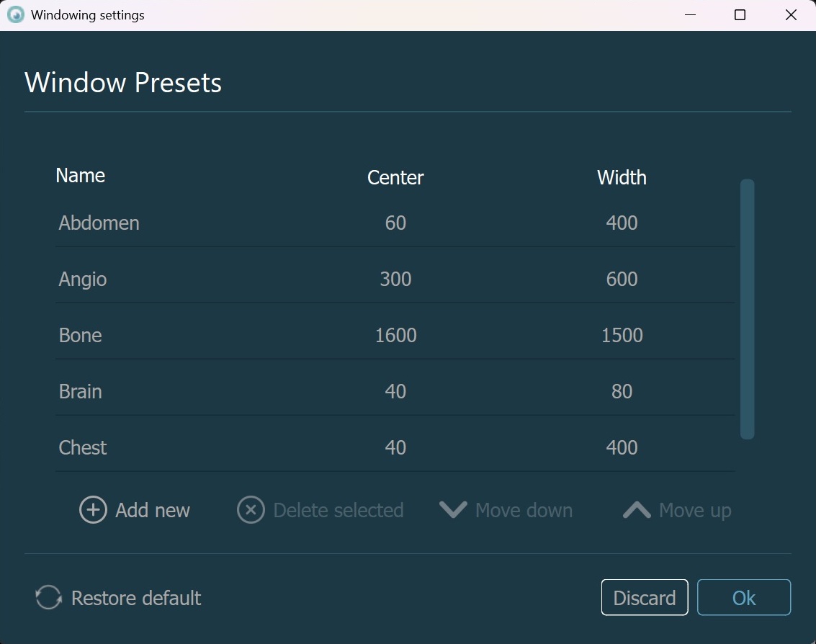The height and width of the screenshot is (644, 816).
Task: Maximize the Windowing settings window
Action: click(740, 15)
